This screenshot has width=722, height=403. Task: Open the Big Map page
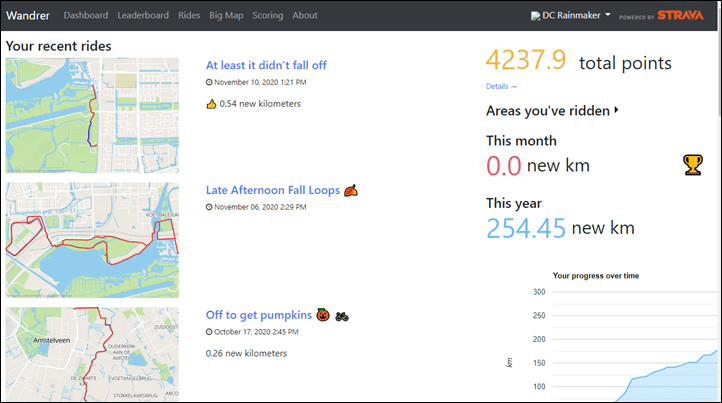click(226, 15)
